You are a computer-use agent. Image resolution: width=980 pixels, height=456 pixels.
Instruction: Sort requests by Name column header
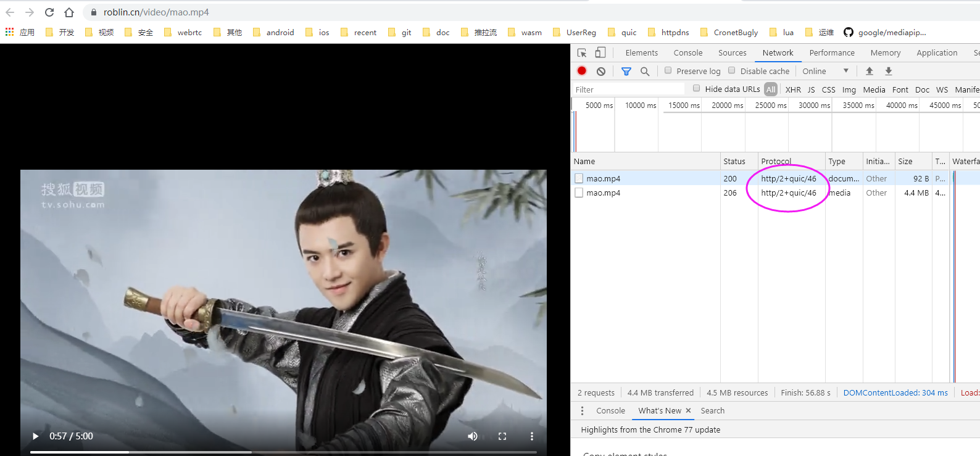click(646, 161)
